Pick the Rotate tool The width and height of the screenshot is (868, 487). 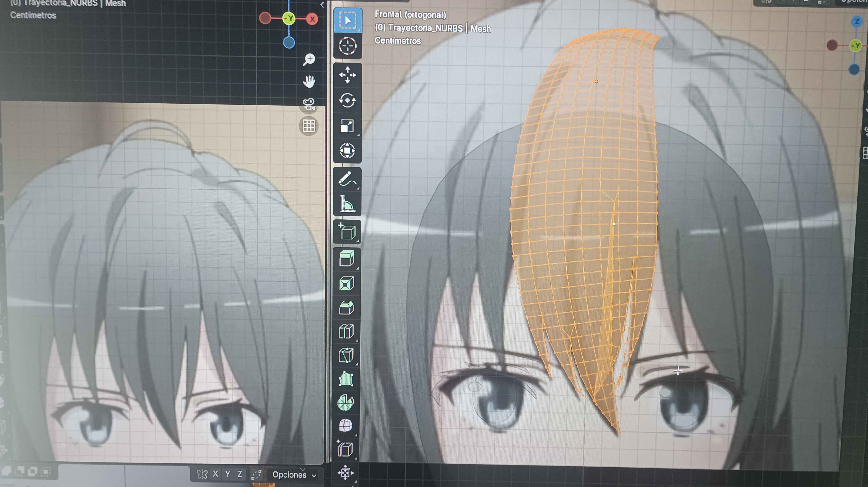click(x=347, y=100)
